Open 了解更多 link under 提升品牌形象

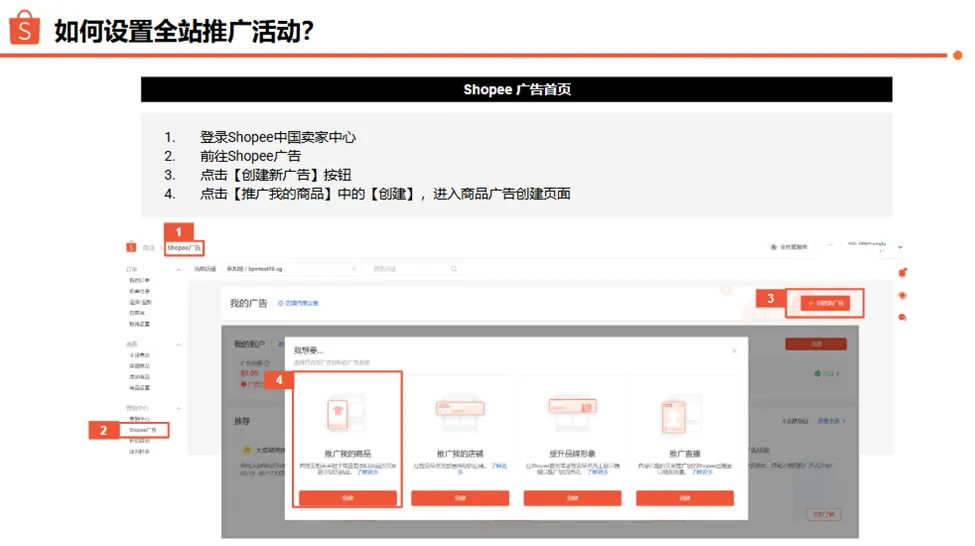pyautogui.click(x=597, y=472)
